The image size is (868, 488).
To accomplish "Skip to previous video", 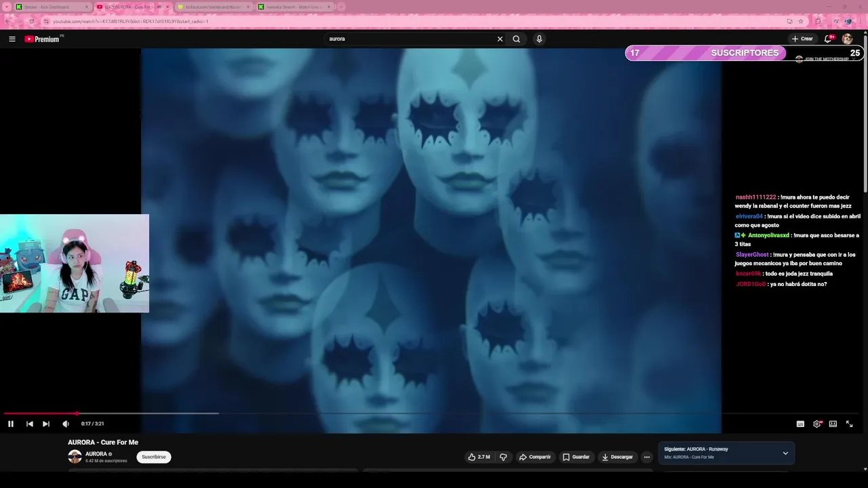I will [x=29, y=424].
